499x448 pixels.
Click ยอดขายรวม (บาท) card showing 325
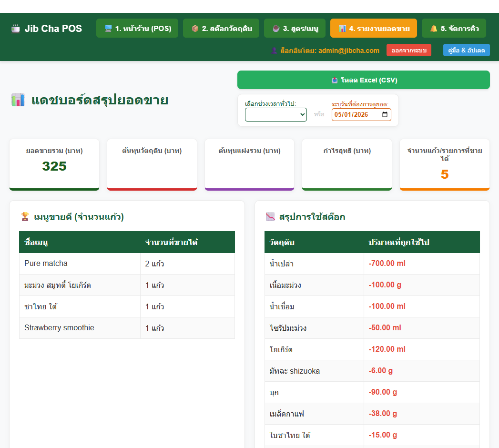coord(54,164)
